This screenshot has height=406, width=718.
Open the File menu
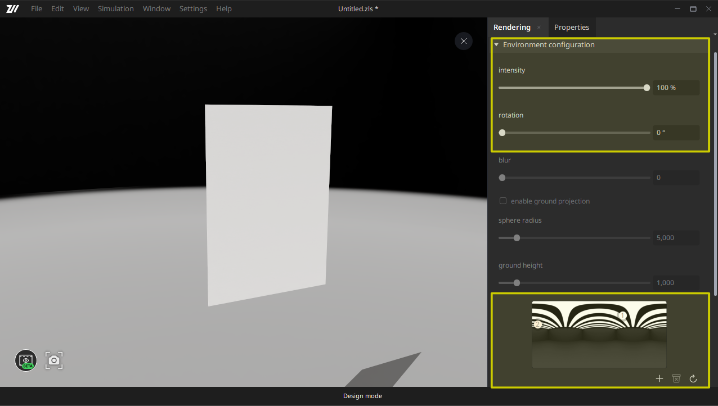(36, 8)
